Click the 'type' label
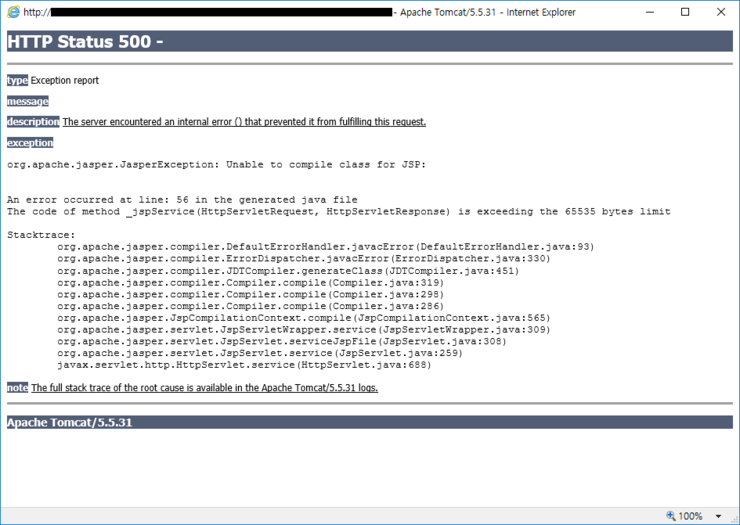The image size is (740, 525). coord(17,80)
